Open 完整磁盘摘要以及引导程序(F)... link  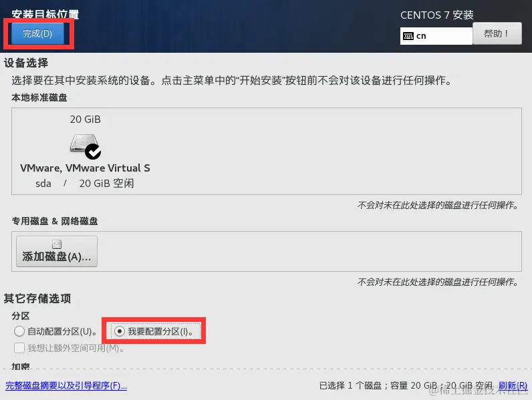pyautogui.click(x=66, y=385)
